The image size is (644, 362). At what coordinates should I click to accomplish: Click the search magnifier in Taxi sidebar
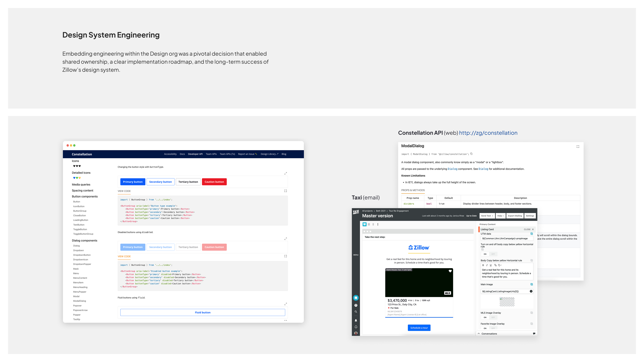click(x=356, y=312)
